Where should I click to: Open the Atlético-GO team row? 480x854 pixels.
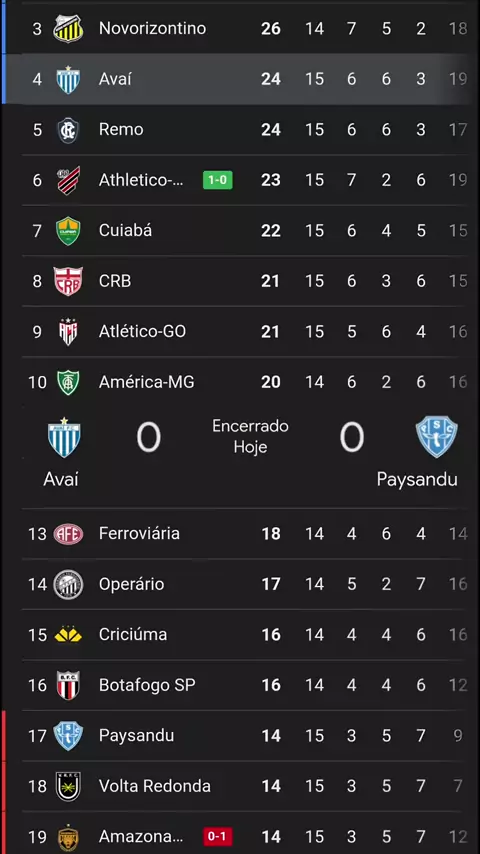coord(245,331)
